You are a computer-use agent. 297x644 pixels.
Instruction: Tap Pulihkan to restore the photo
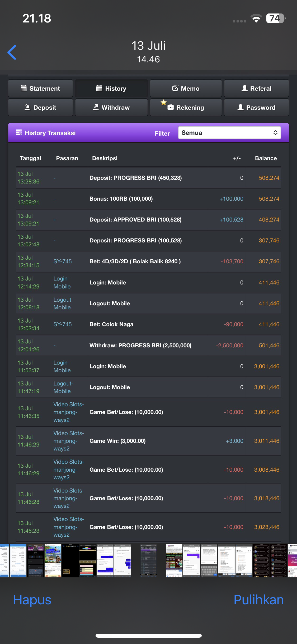[258, 600]
